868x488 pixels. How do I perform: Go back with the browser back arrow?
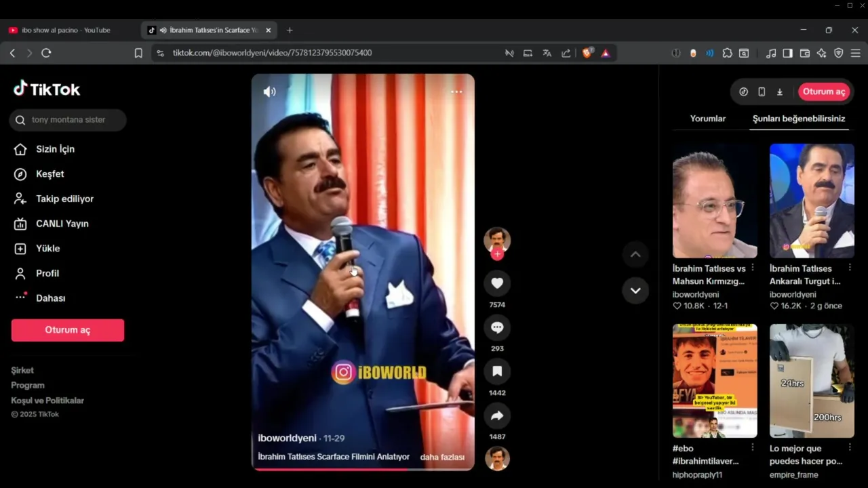pyautogui.click(x=12, y=53)
